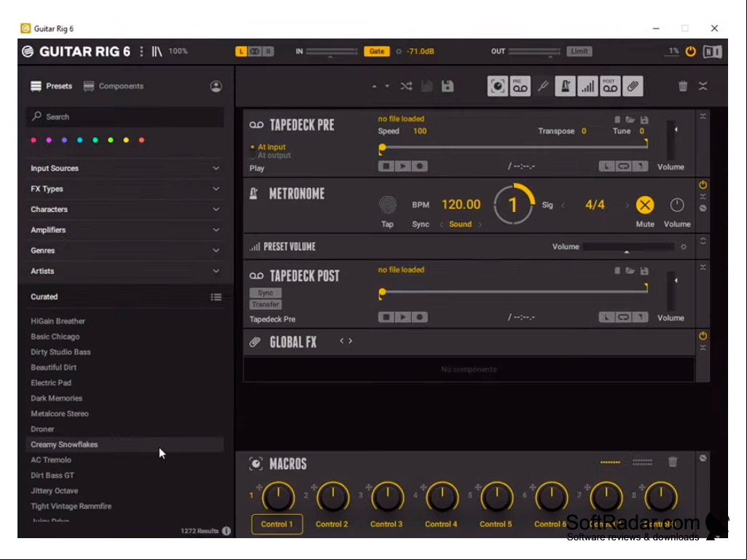The width and height of the screenshot is (747, 560).
Task: Show the Macros panel from toolbar
Action: (x=497, y=86)
